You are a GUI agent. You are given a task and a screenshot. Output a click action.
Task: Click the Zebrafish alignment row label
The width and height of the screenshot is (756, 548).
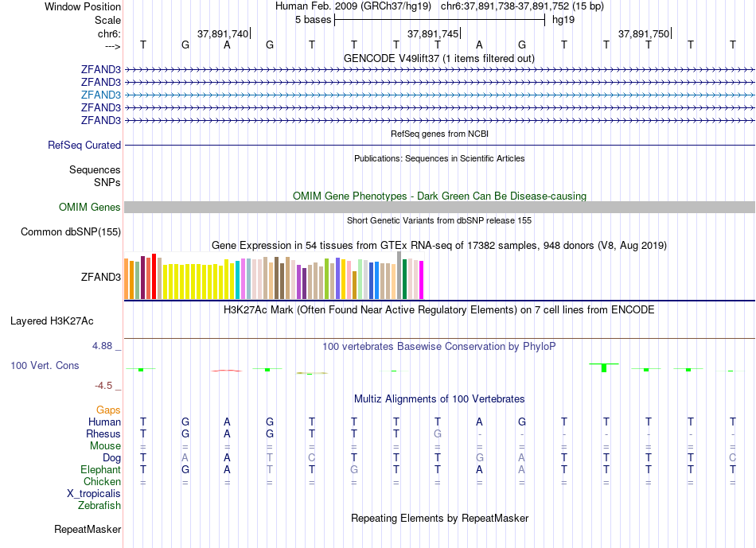coord(99,506)
